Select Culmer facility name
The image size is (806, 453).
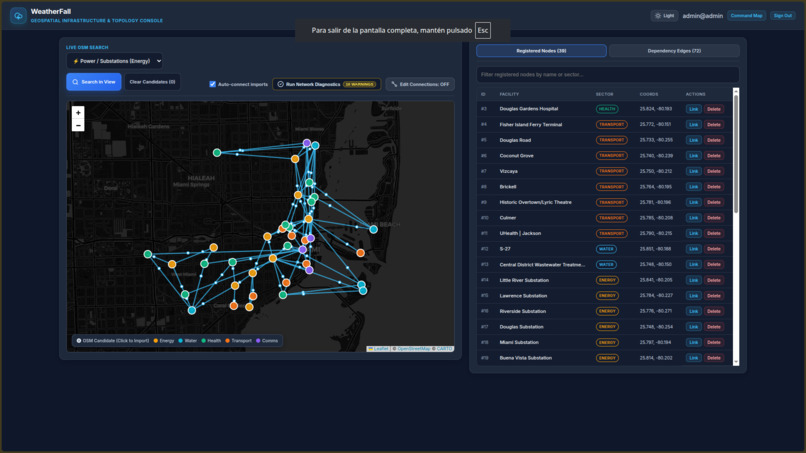pos(508,218)
